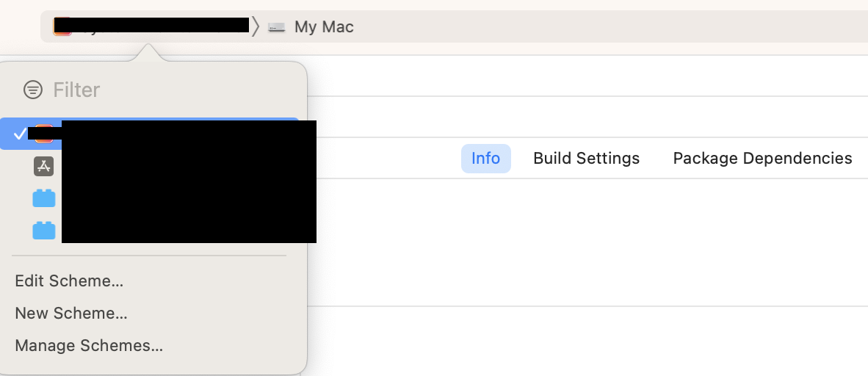
Task: Click the chevron separator before My Mac
Action: (x=256, y=26)
